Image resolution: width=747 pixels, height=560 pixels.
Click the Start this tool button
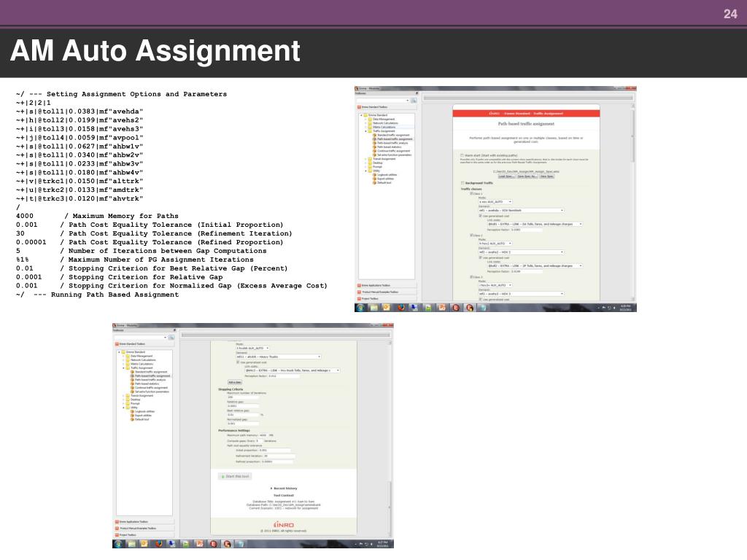coord(235,476)
